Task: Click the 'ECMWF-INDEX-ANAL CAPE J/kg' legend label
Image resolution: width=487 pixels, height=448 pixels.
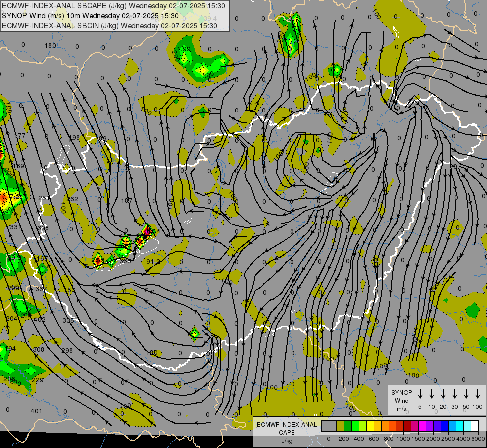Action: tap(287, 432)
